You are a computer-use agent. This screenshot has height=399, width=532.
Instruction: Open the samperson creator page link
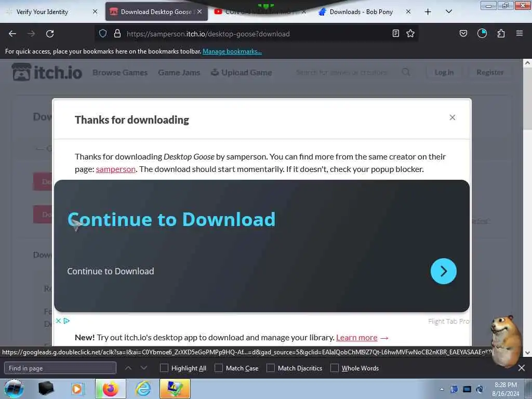[116, 169]
